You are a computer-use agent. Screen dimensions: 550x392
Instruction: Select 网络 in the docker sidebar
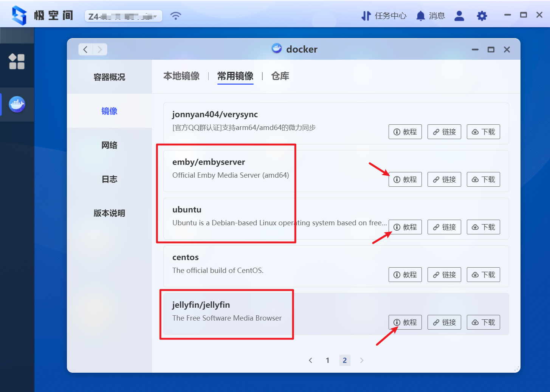coord(109,145)
